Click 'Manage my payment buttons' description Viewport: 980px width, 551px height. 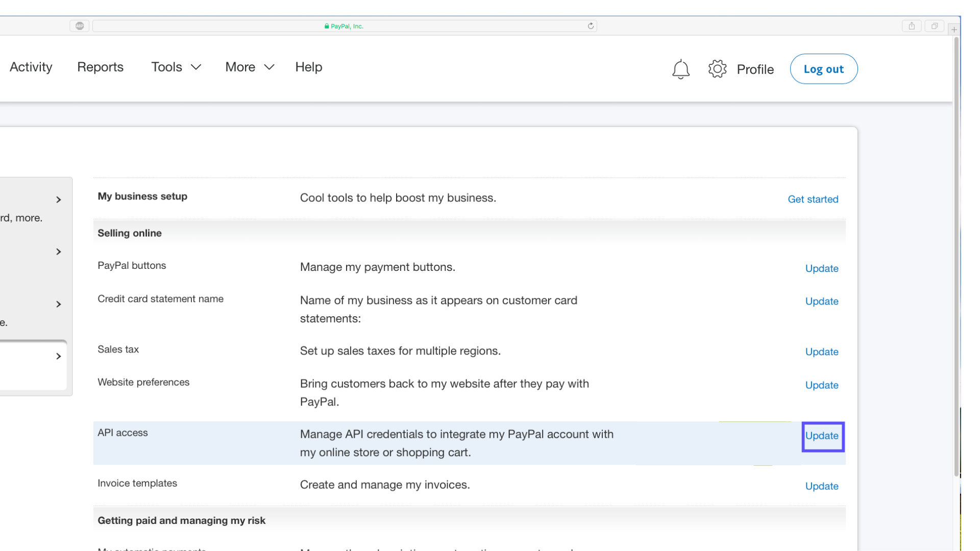click(x=378, y=267)
